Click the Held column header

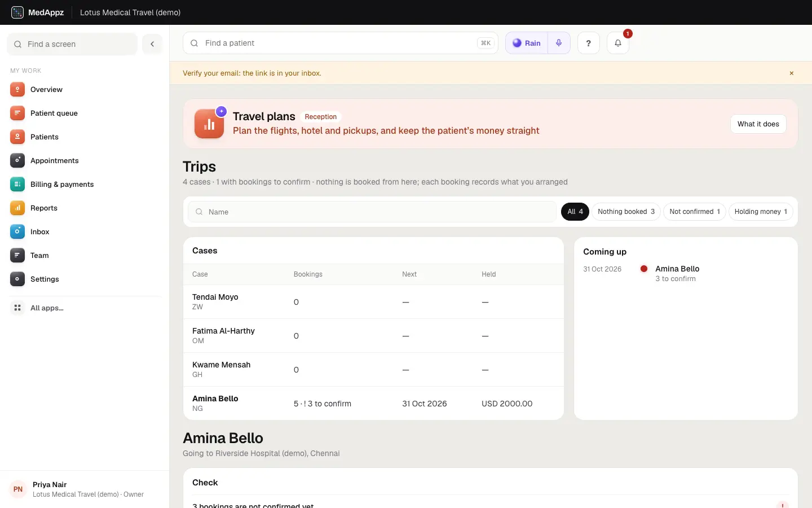pos(489,274)
